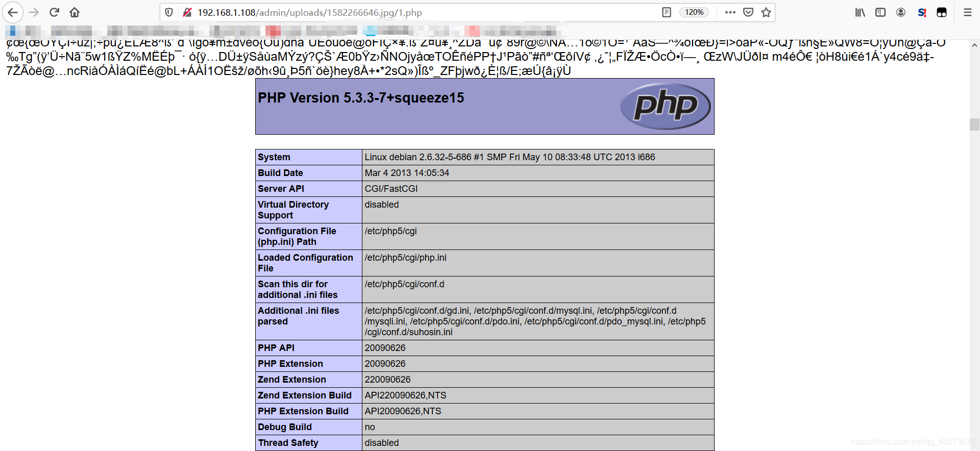
Task: Click the forward navigation arrow
Action: 34,12
